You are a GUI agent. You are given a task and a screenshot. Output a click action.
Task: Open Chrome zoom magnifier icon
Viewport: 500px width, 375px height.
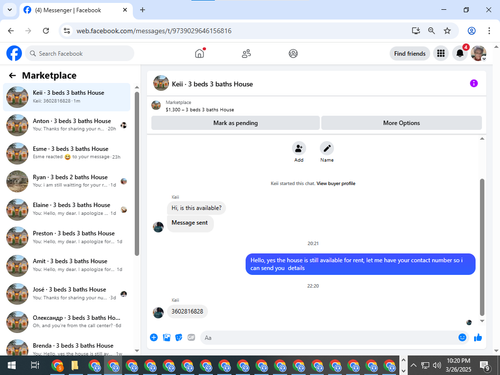pos(431,31)
